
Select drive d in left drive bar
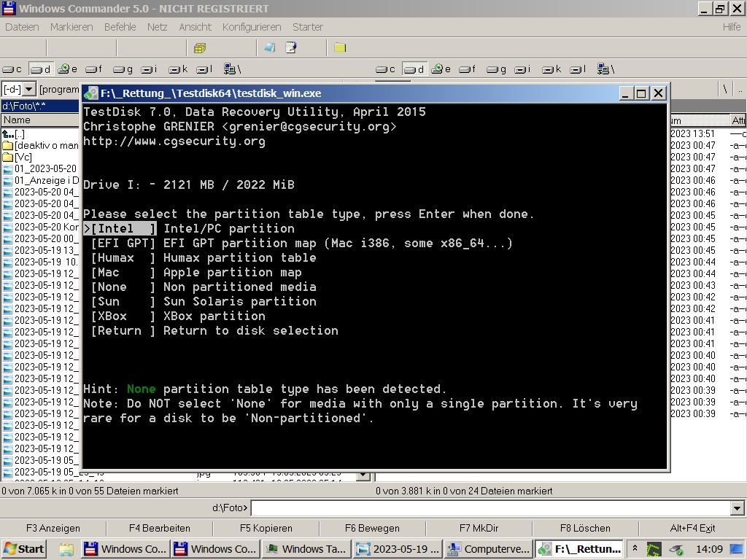(41, 69)
